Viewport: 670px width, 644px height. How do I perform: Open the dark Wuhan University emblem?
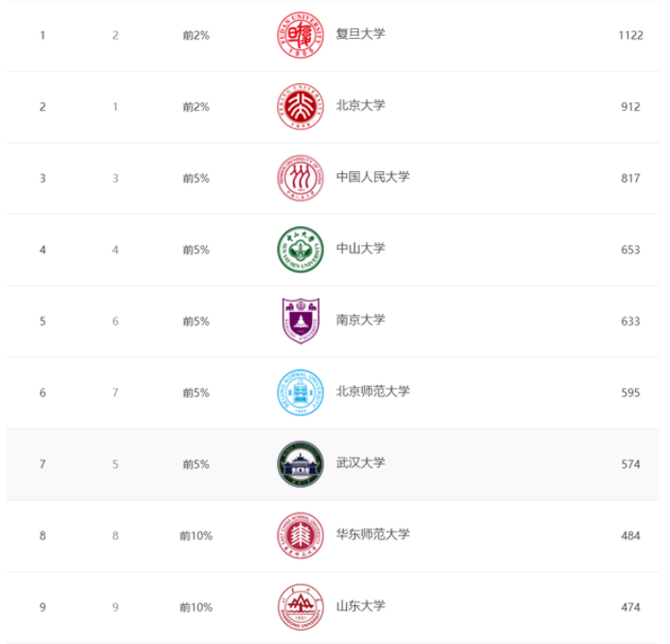299,464
